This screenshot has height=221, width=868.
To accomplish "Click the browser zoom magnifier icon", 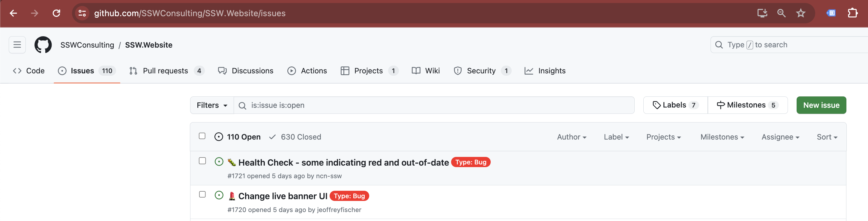I will point(781,13).
